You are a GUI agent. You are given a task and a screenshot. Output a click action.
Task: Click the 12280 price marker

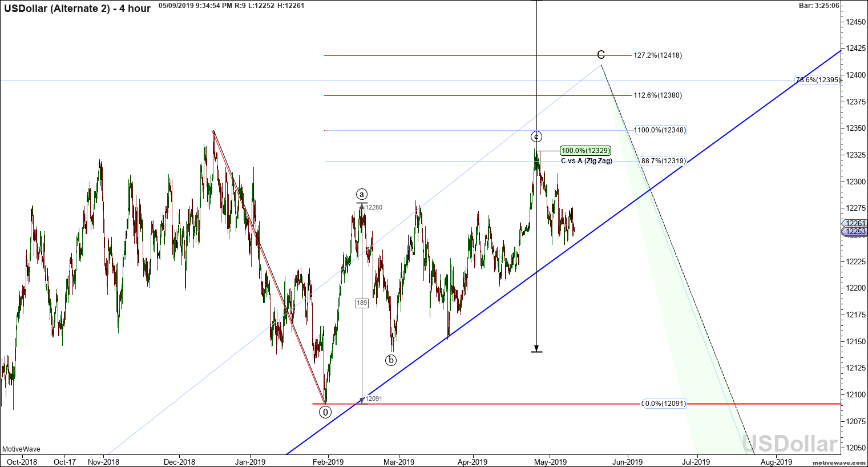point(374,207)
